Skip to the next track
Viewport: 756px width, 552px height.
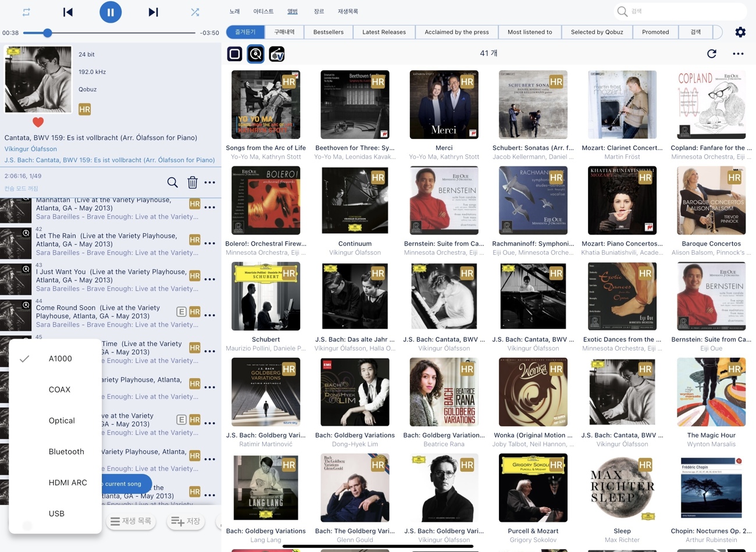[x=153, y=12]
